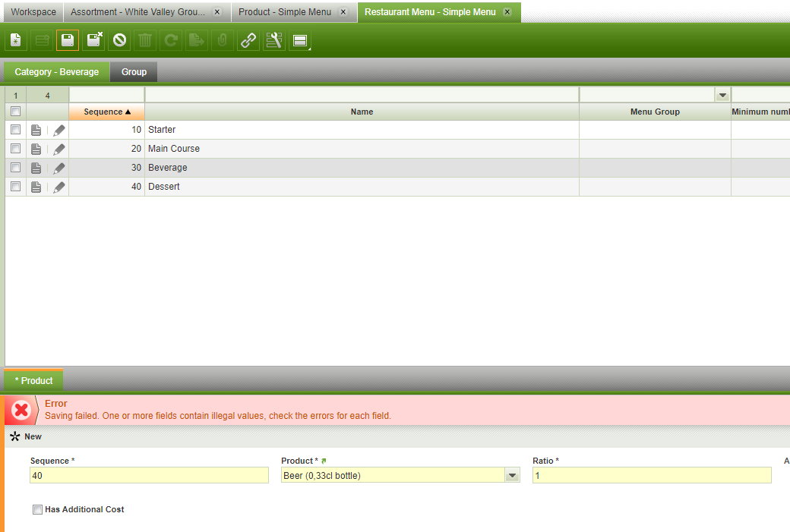790x532 pixels.
Task: Close the Product - Simple Menu tab
Action: (x=343, y=12)
